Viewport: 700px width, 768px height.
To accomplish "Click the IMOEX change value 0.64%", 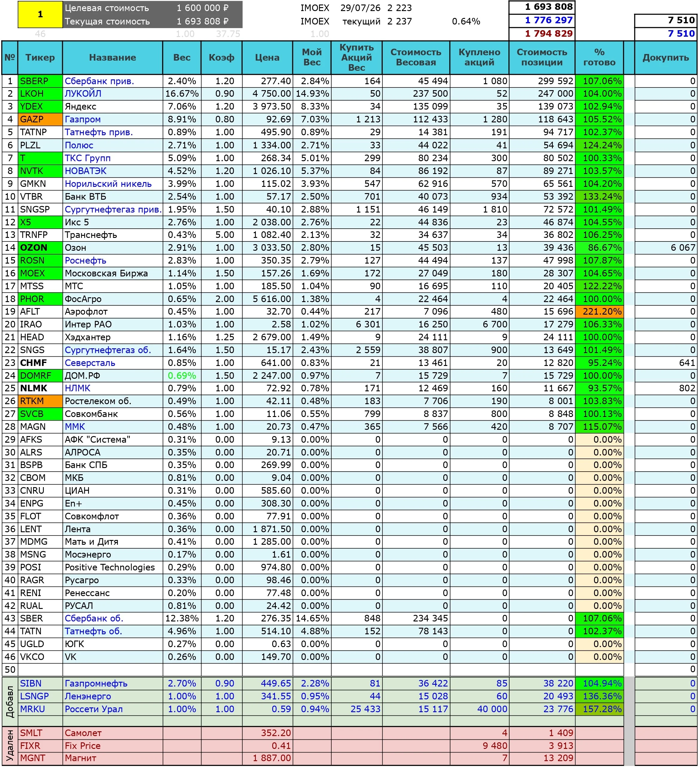I will (466, 21).
